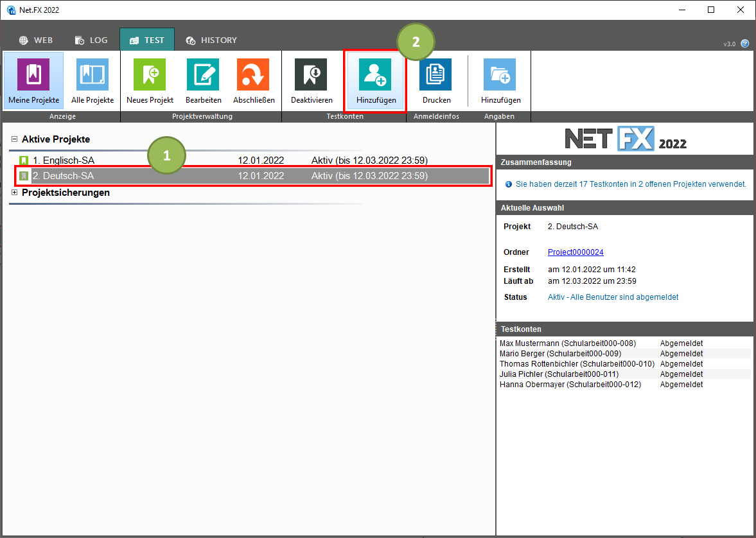Viewport: 756px width, 538px height.
Task: Select test account Thomas Rottenbichler
Action: tap(577, 364)
